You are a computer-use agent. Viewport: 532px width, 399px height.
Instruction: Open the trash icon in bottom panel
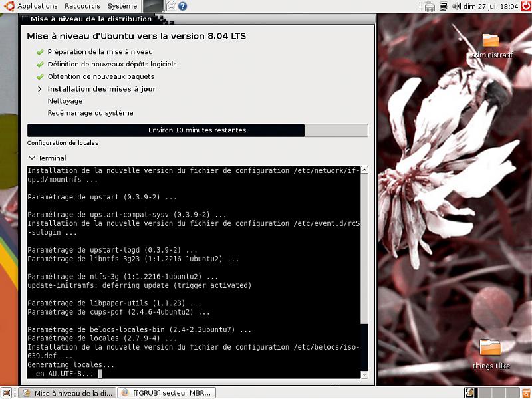pyautogui.click(x=525, y=393)
